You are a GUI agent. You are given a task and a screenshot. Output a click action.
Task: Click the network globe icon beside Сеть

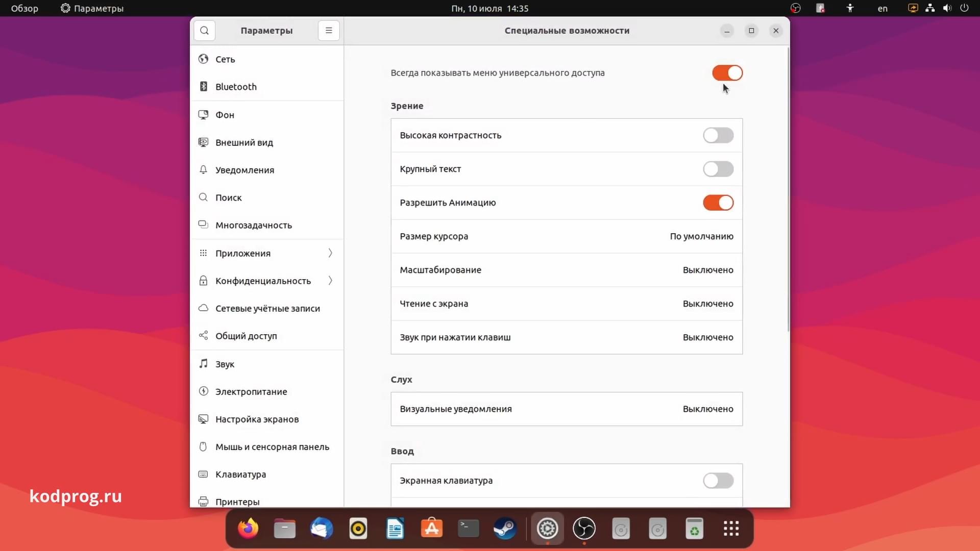pyautogui.click(x=203, y=59)
